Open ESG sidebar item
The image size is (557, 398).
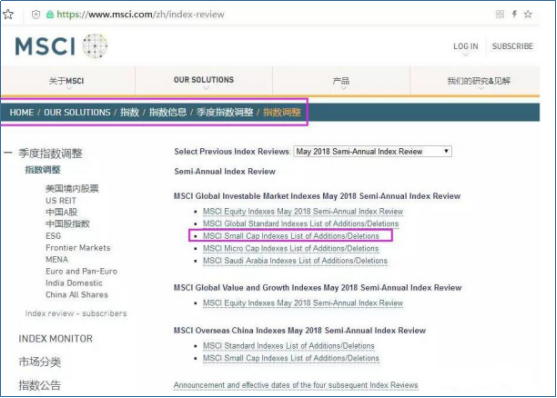click(x=53, y=236)
